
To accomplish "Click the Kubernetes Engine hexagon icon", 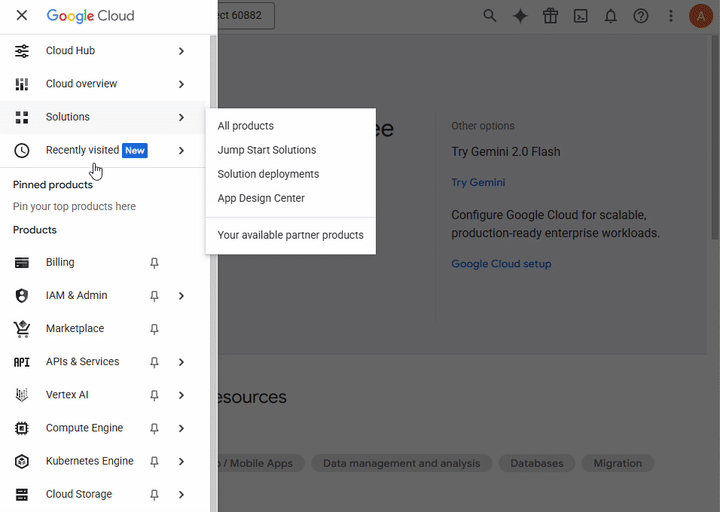I will tap(22, 461).
